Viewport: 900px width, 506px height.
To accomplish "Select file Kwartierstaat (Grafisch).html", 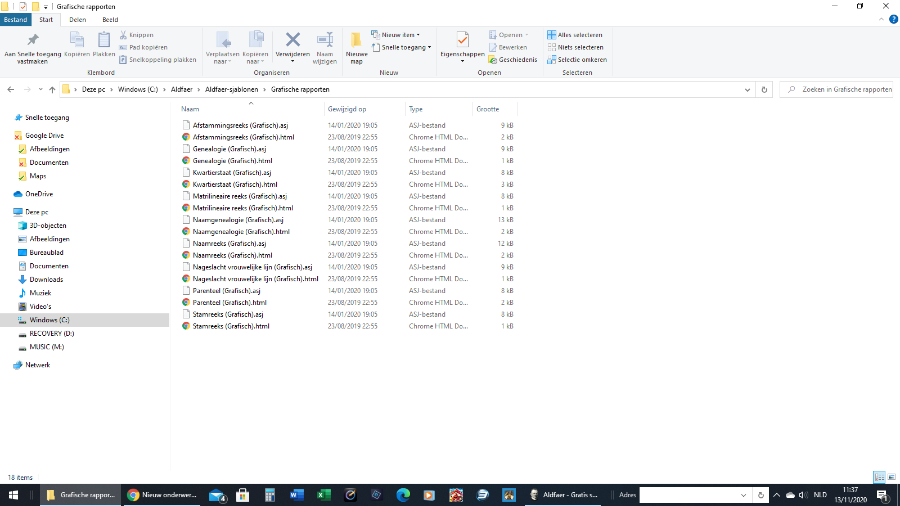I will (235, 184).
